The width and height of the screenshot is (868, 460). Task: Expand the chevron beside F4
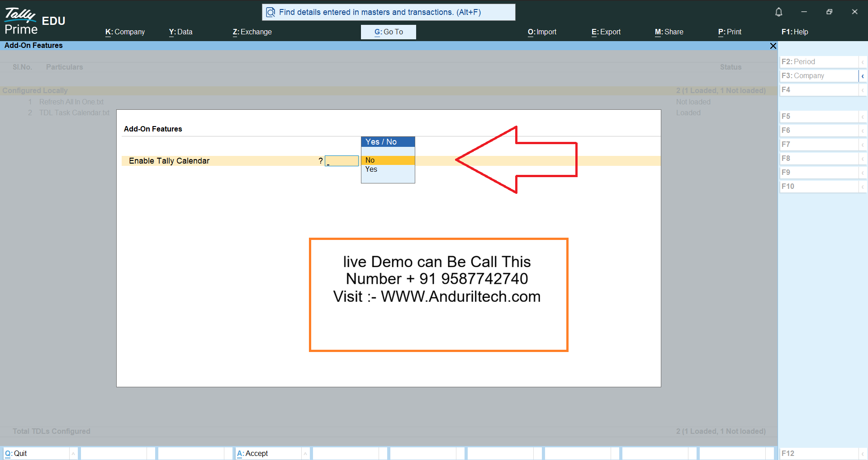(863, 90)
